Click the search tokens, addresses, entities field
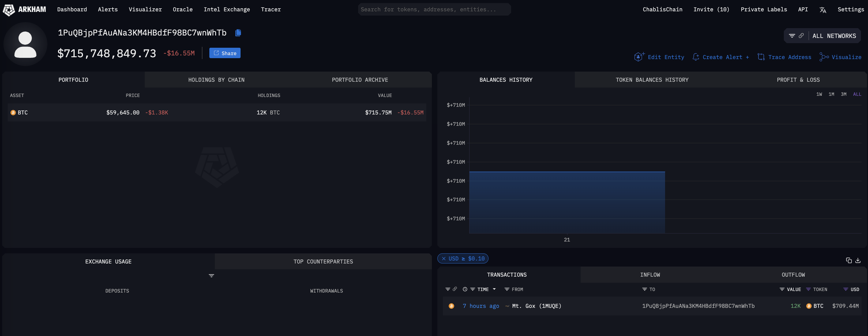868x336 pixels. pyautogui.click(x=434, y=9)
